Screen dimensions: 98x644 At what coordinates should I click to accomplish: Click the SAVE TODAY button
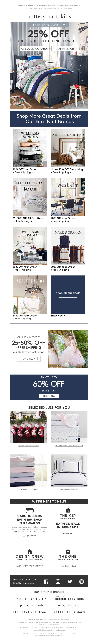click(x=29, y=359)
